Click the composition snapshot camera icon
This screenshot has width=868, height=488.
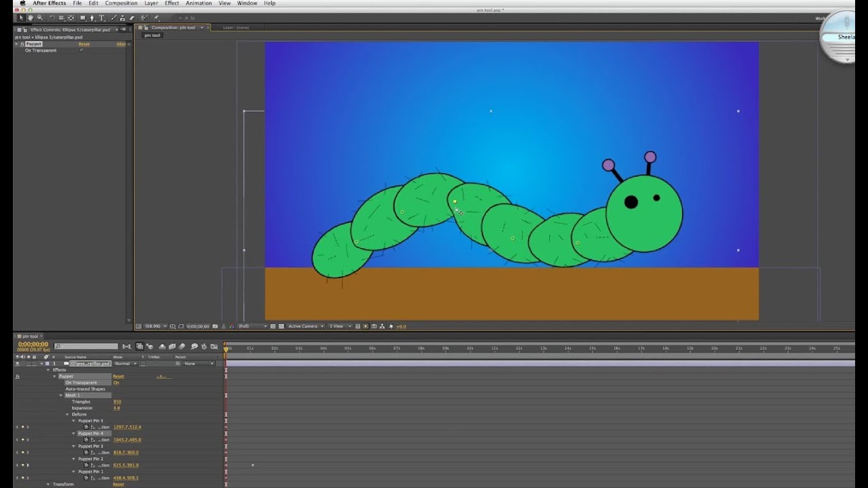point(215,326)
